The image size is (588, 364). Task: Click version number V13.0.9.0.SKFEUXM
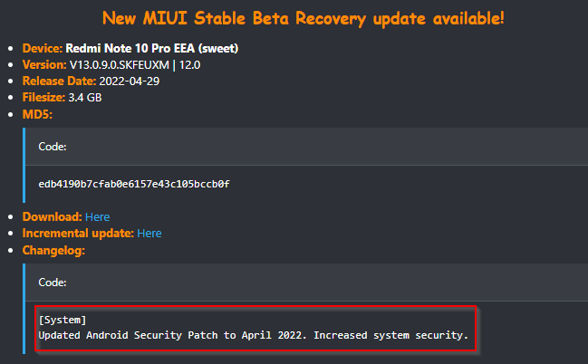point(120,65)
